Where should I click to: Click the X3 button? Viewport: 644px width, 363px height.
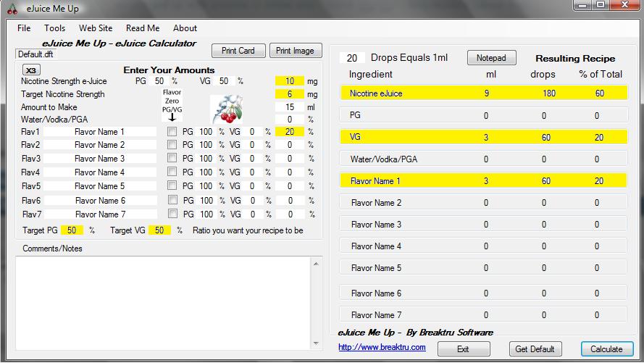pos(31,70)
